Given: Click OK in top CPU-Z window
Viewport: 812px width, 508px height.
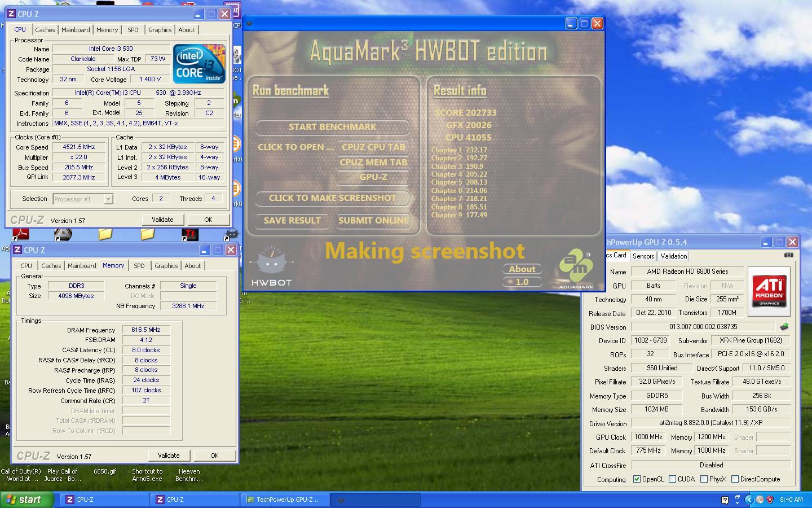Looking at the screenshot, I should (x=208, y=220).
